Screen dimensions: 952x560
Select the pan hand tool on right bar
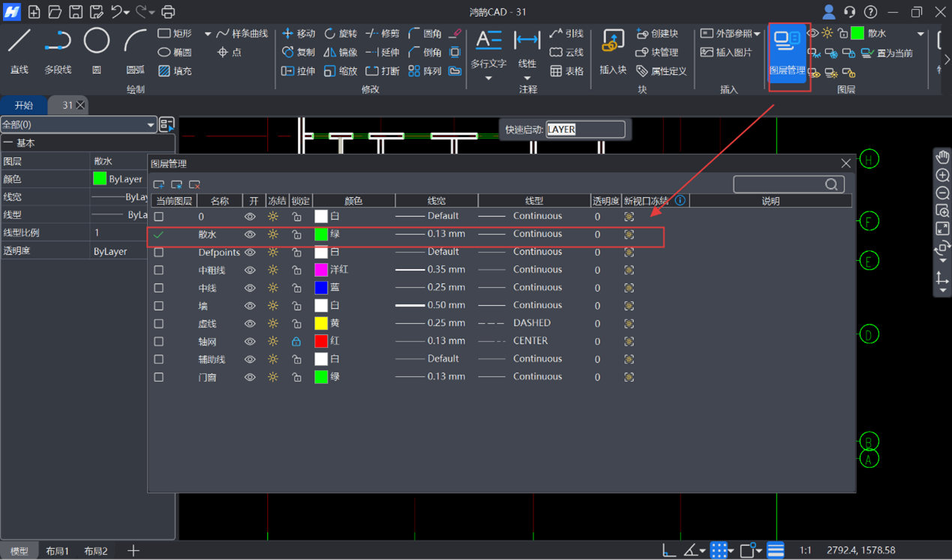tap(942, 157)
